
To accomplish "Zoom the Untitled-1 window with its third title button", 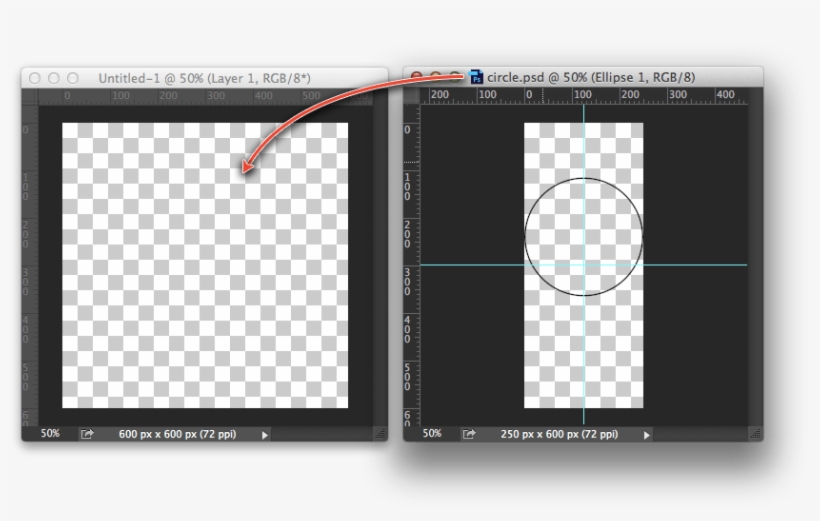I will [73, 78].
